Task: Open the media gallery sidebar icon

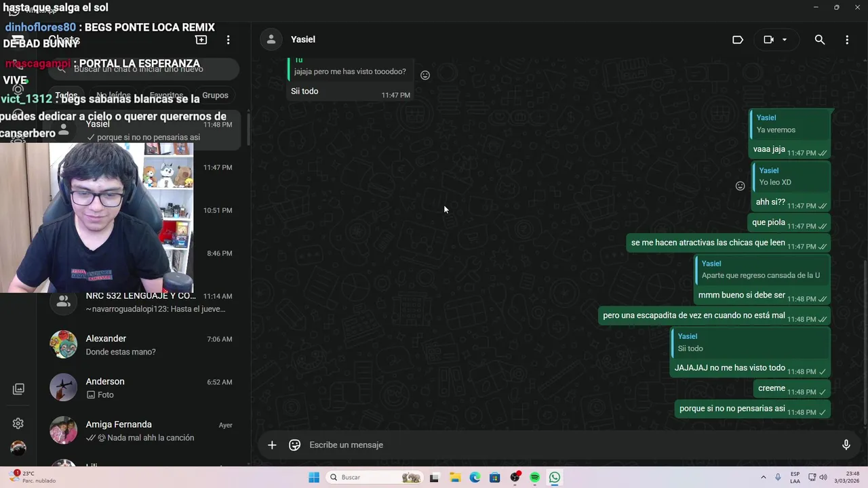Action: click(18, 389)
